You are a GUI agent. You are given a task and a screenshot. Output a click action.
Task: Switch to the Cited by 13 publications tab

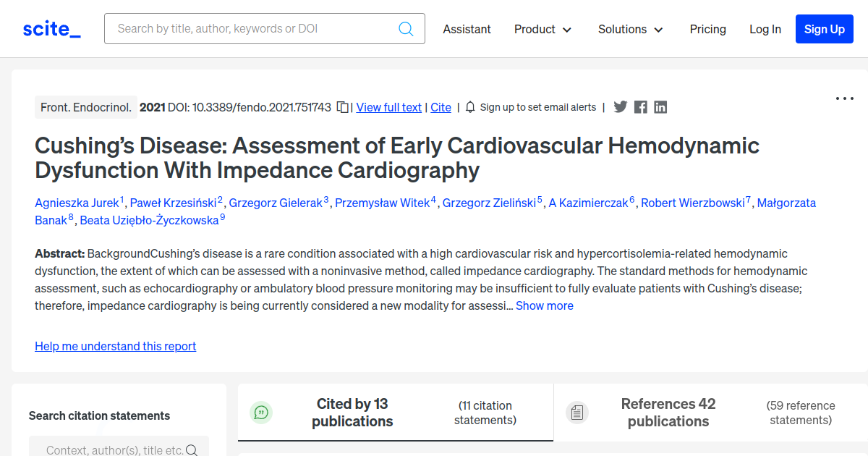352,413
